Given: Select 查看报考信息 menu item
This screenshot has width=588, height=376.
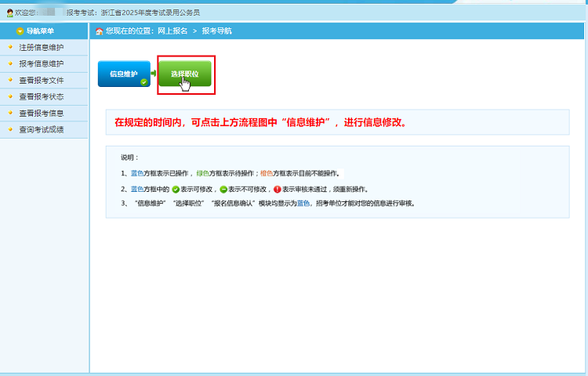Looking at the screenshot, I should click(x=42, y=113).
